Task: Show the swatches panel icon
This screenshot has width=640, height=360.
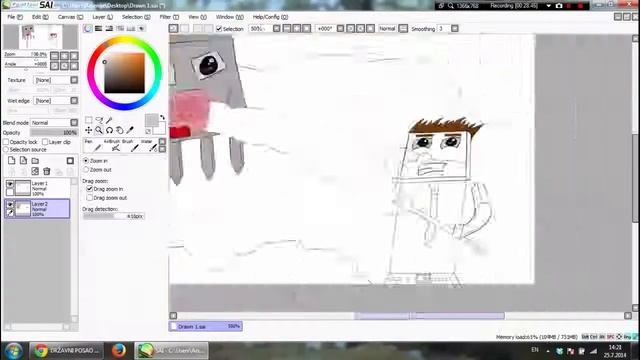Action: point(131,29)
